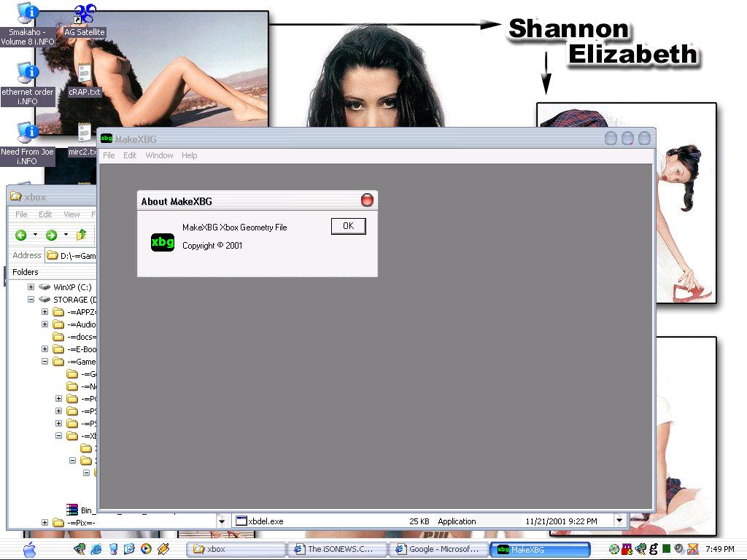
Task: Open the MakeXBG File menu
Action: click(109, 155)
